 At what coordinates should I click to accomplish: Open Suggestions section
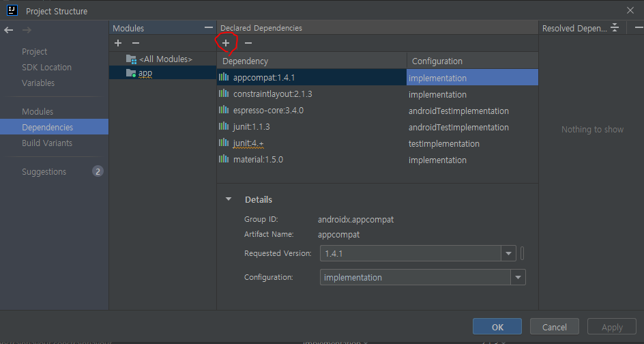(x=44, y=172)
